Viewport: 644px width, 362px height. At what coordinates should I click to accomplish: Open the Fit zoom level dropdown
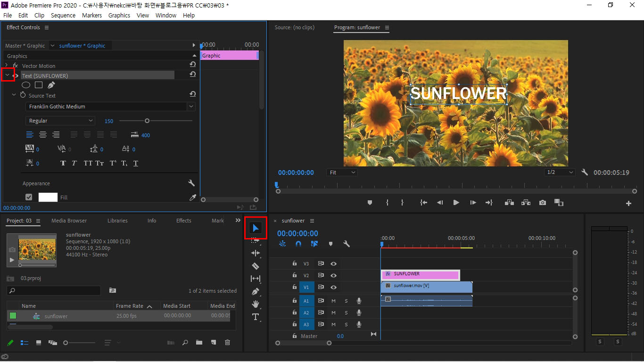[342, 173]
